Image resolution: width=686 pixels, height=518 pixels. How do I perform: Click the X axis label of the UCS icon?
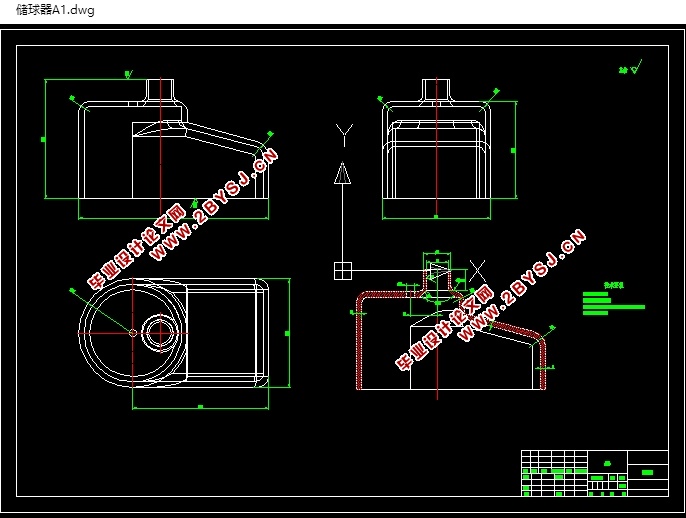coord(477,271)
